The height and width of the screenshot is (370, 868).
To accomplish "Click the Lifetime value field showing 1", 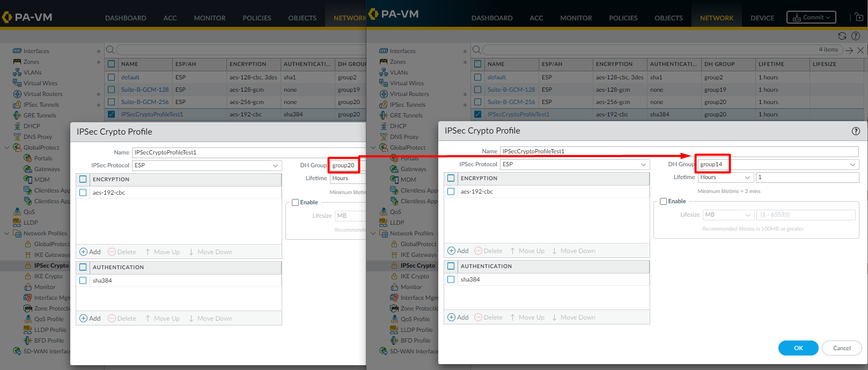I will pos(807,177).
